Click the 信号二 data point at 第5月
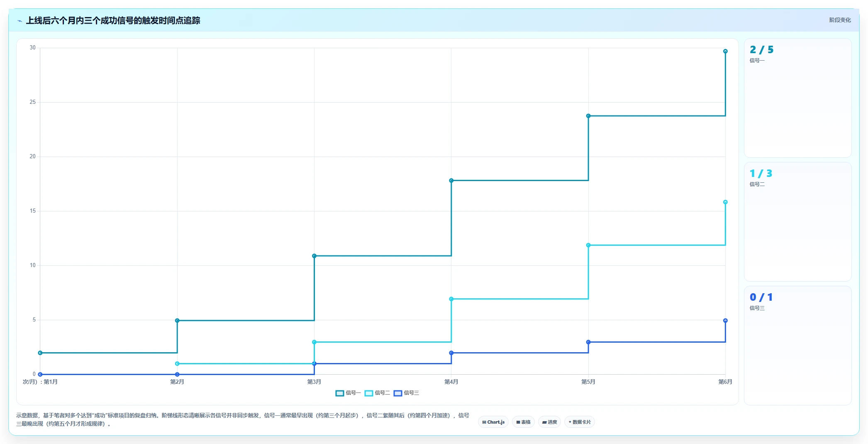Viewport: 868px width, 444px height. [588, 245]
